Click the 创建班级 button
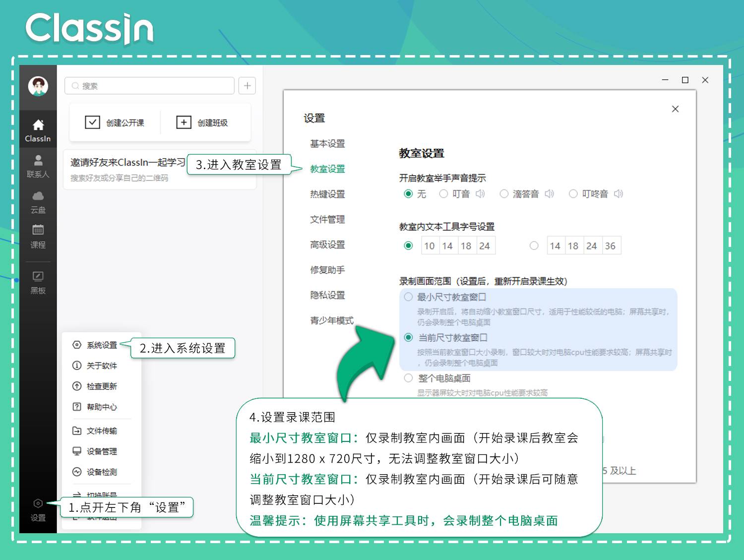The height and width of the screenshot is (560, 744). (202, 123)
